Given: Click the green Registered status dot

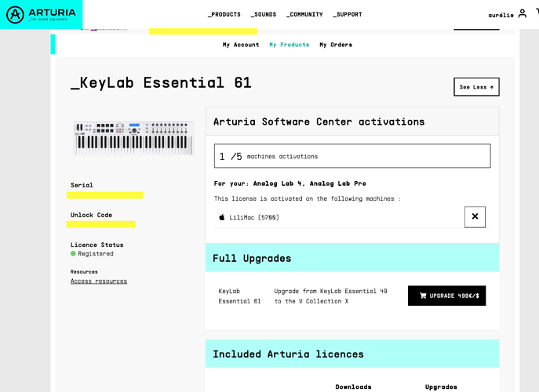Looking at the screenshot, I should pos(73,253).
